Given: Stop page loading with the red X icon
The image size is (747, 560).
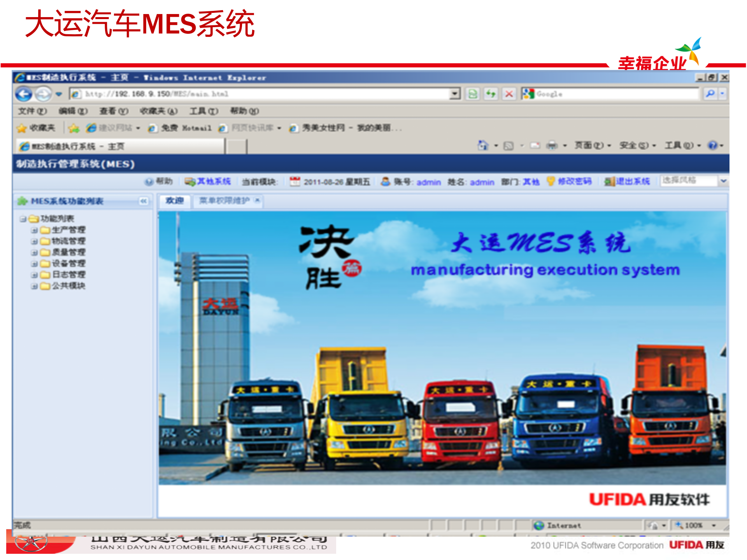Looking at the screenshot, I should click(x=509, y=94).
